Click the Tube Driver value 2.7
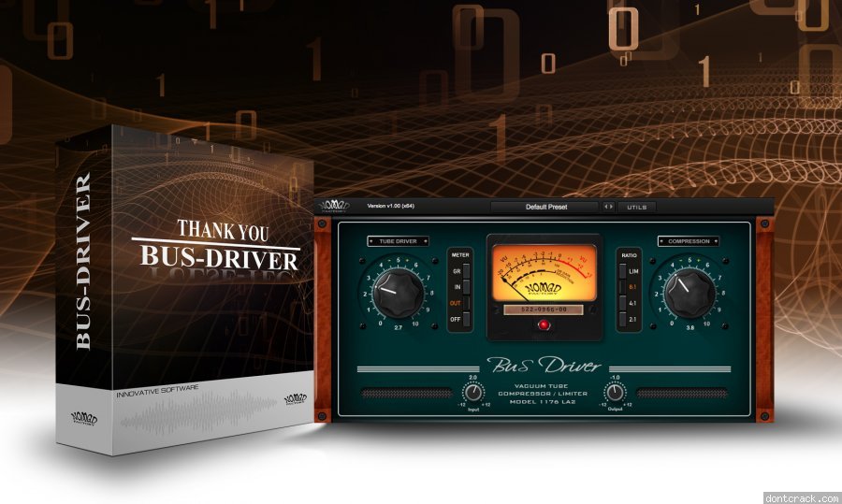 point(398,327)
